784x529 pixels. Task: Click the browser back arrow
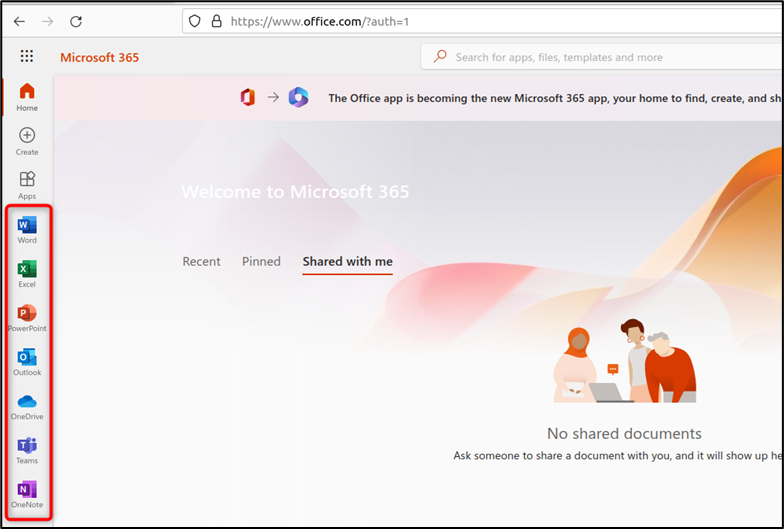[x=19, y=22]
